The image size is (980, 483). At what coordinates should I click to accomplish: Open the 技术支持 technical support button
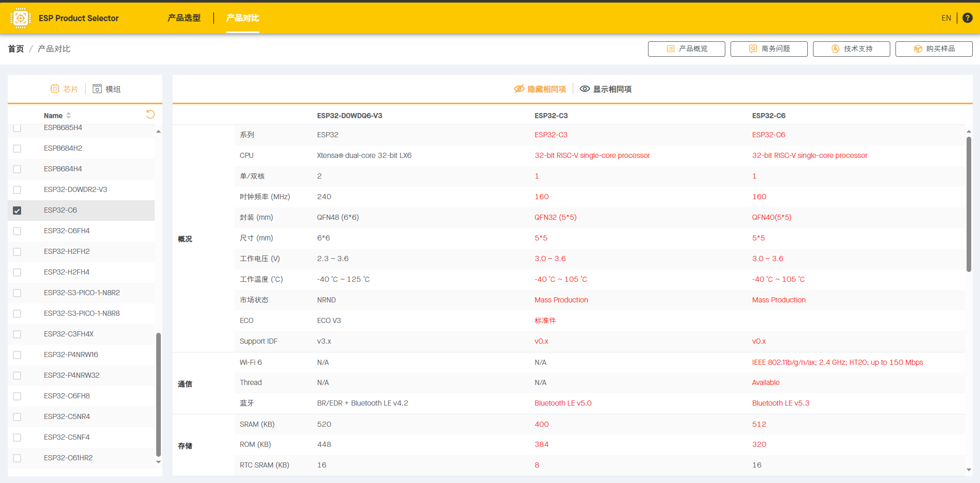point(851,49)
